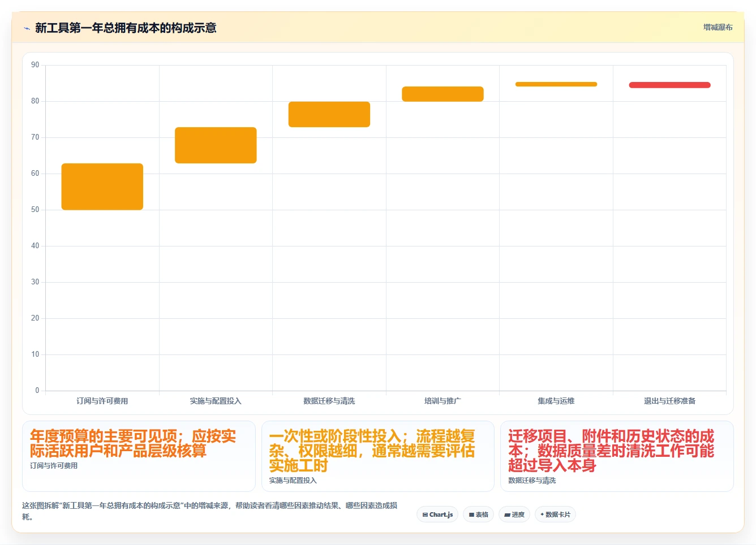
Task: Click the 数据迁移与清洗 card caption
Action: pos(532,481)
